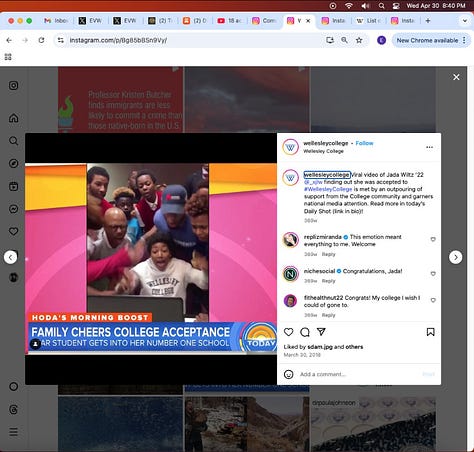The height and width of the screenshot is (452, 474).
Task: Click browser back arrow
Action: pos(9,40)
